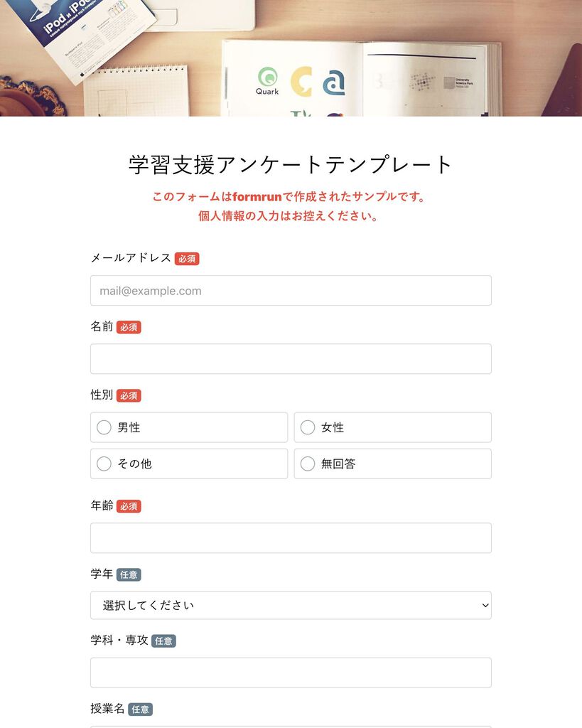Open the 学年 選択してください dropdown
The height and width of the screenshot is (728, 582).
click(x=291, y=605)
